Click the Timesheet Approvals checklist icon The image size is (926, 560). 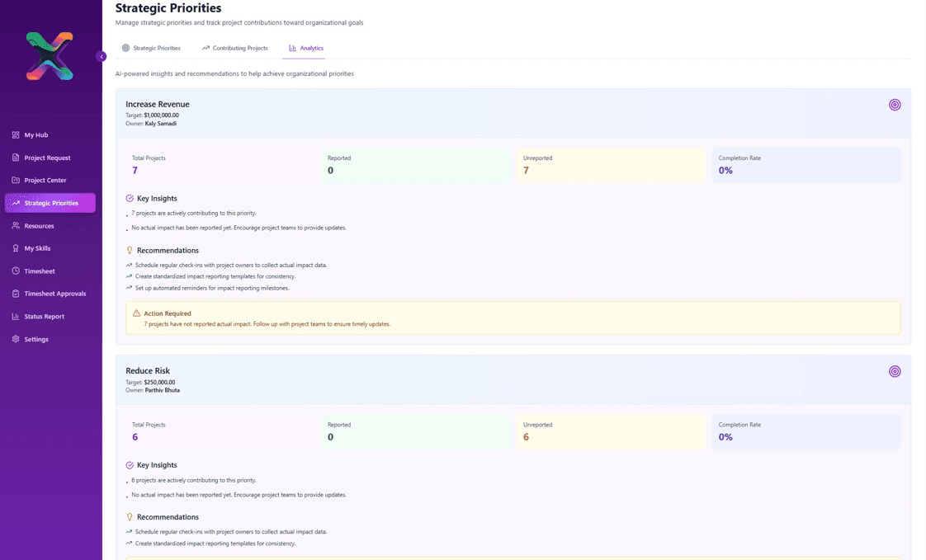pyautogui.click(x=15, y=293)
